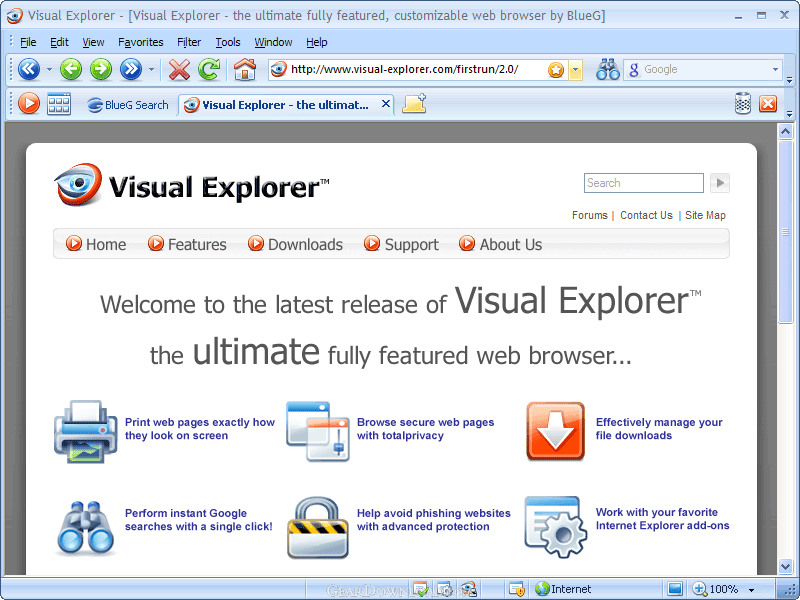Screen dimensions: 800x600
Task: Click the status bar popup blocker checkmark icon
Action: point(420,589)
